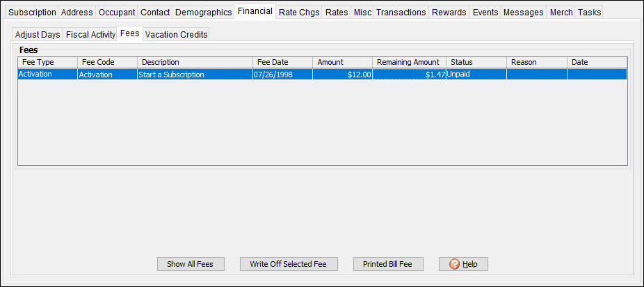
Task: Sort by Fee Type column header
Action: pos(47,62)
